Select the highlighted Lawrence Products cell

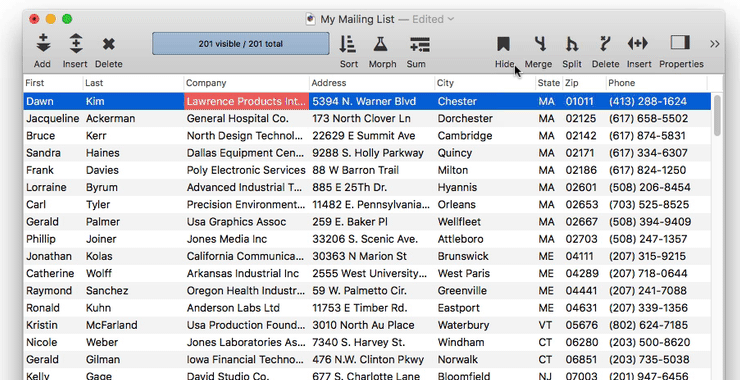point(246,101)
